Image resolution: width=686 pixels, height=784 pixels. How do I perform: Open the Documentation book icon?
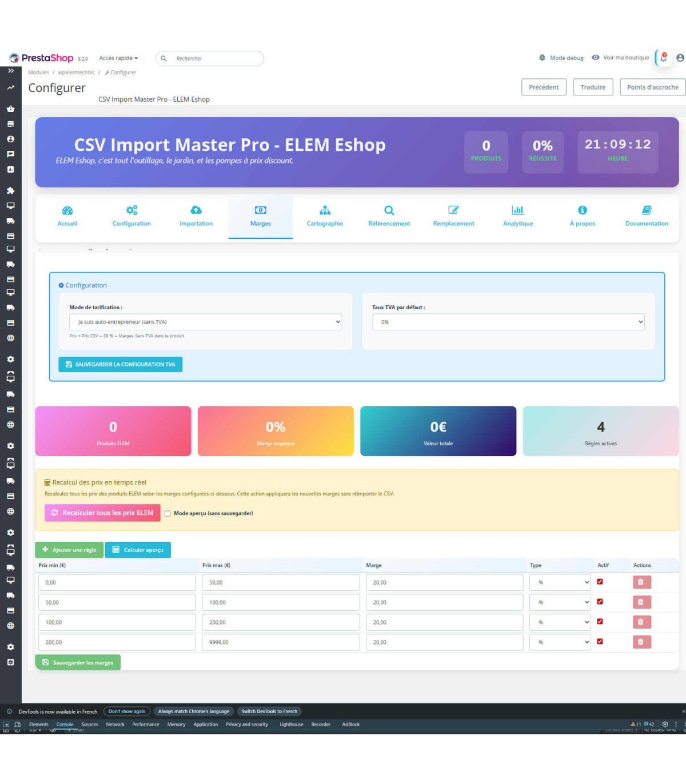point(647,210)
